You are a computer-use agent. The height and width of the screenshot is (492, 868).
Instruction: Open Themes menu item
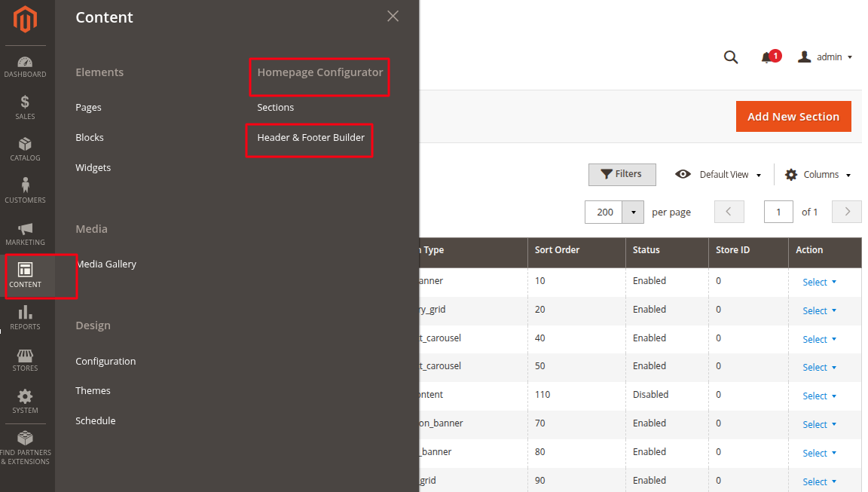93,391
